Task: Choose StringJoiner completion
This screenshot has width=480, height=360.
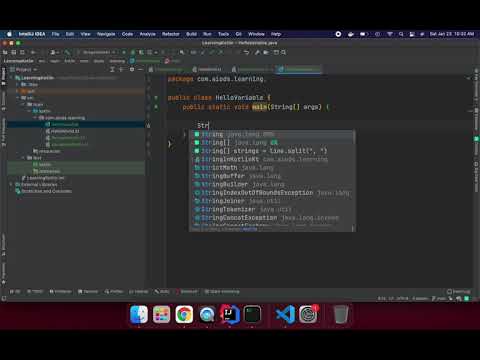Action: coord(272,201)
